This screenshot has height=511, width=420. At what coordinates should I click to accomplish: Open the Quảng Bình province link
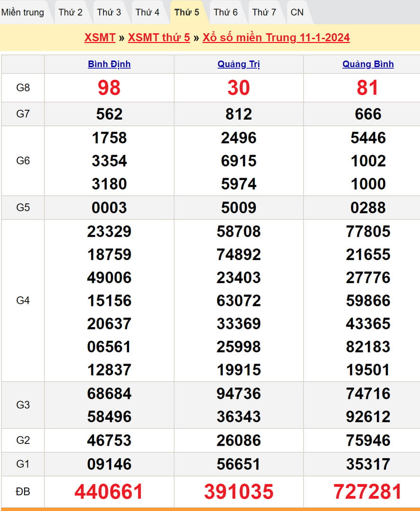pyautogui.click(x=368, y=64)
